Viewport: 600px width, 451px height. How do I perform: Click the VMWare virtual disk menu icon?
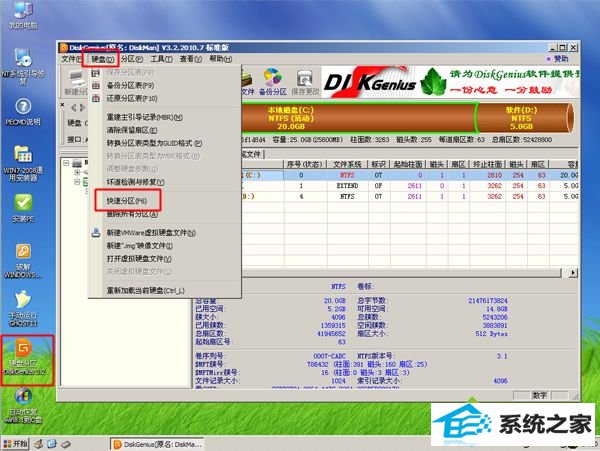point(96,232)
